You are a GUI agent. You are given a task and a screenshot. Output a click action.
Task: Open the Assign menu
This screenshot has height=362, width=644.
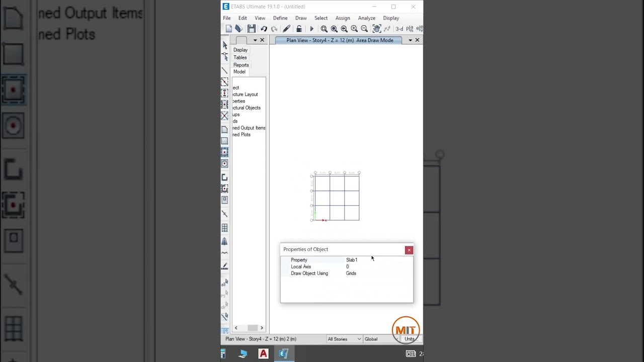(343, 18)
